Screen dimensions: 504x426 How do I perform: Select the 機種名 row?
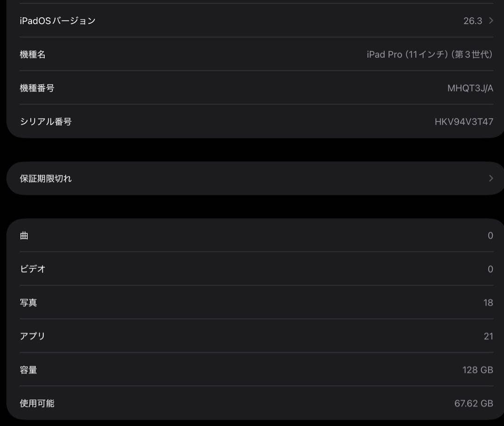tap(252, 54)
